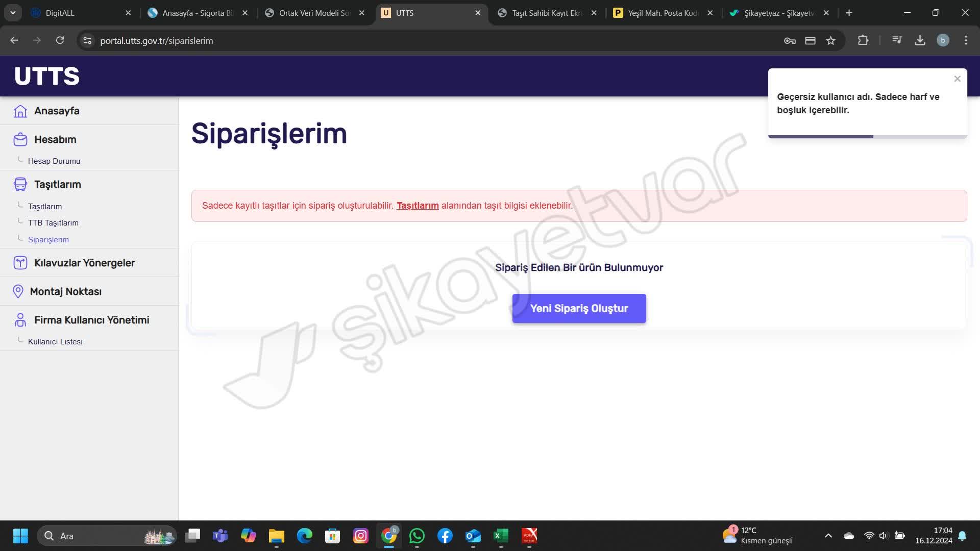Open Montaj Noktası location pin icon
The height and width of the screenshot is (551, 980).
(18, 291)
